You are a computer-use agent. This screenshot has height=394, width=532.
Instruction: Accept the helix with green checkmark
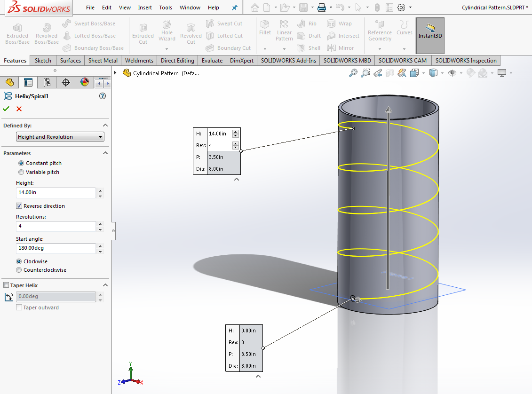click(x=6, y=109)
